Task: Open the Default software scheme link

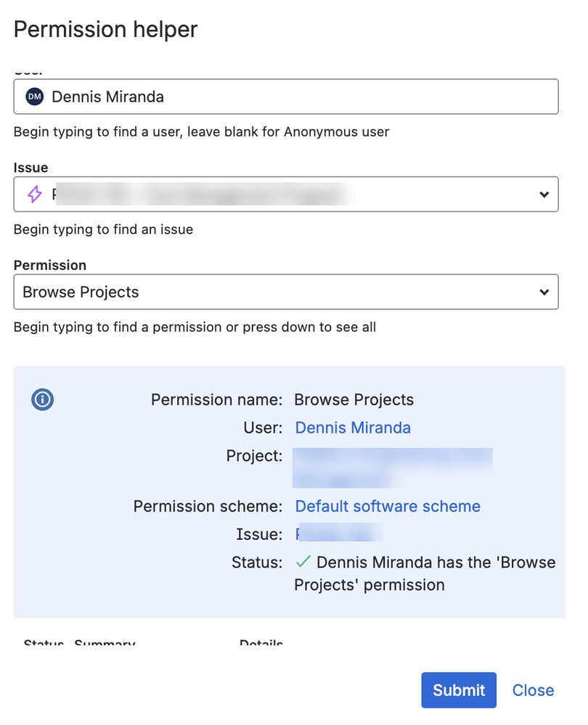Action: point(388,506)
